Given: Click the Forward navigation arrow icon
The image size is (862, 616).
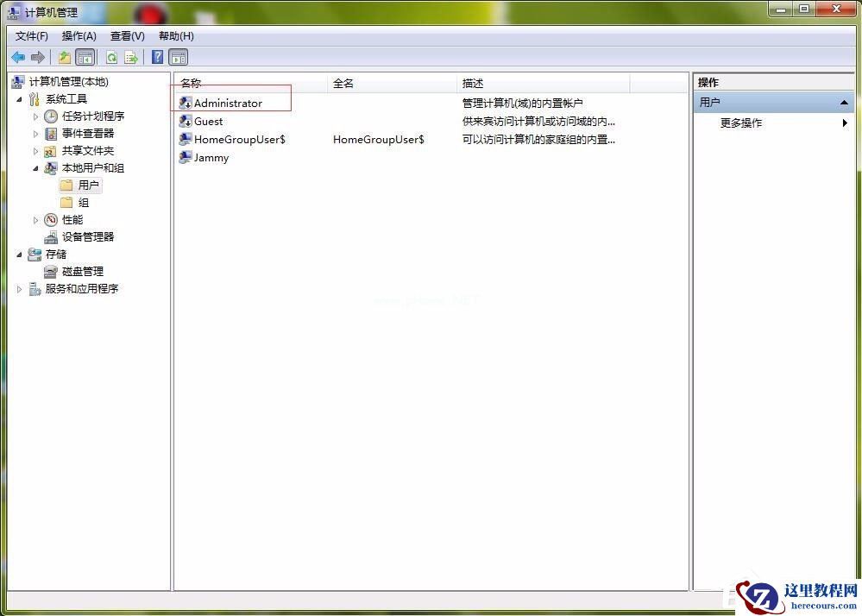Looking at the screenshot, I should click(38, 57).
